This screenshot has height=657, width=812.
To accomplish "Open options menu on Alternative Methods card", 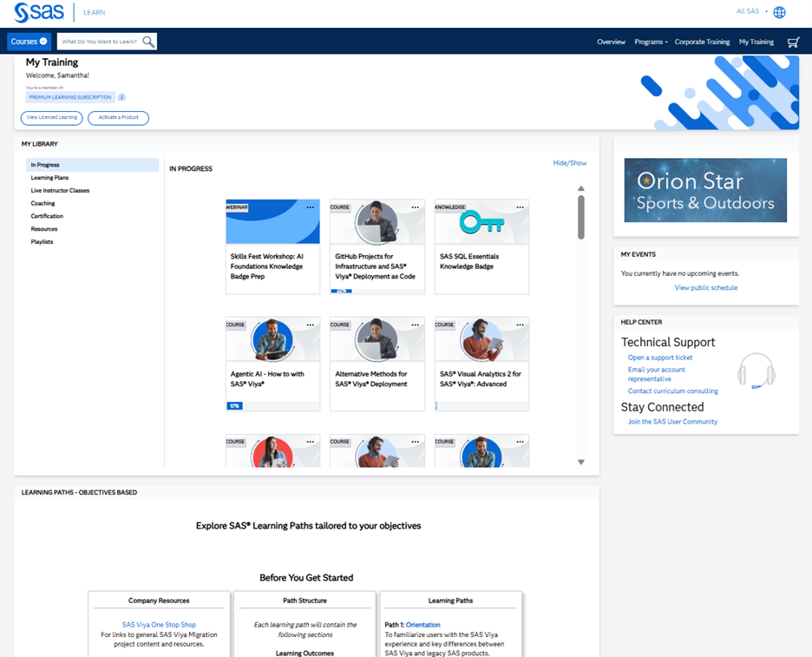I will [416, 325].
